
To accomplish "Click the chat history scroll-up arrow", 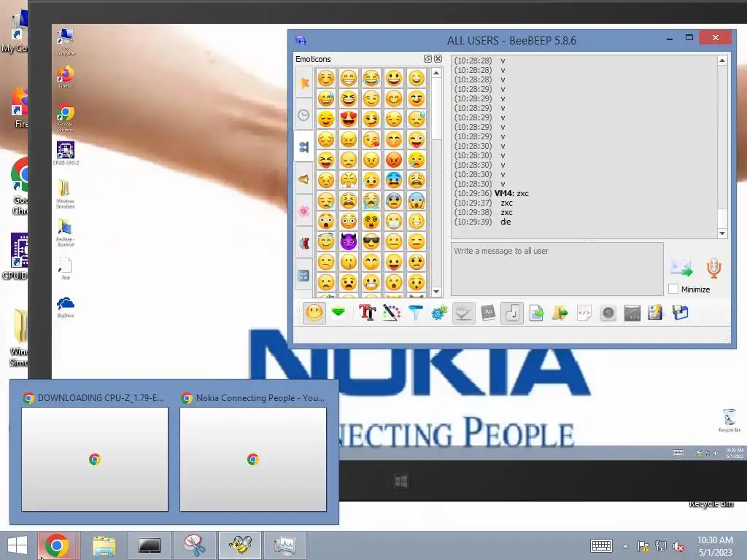I will pyautogui.click(x=722, y=61).
